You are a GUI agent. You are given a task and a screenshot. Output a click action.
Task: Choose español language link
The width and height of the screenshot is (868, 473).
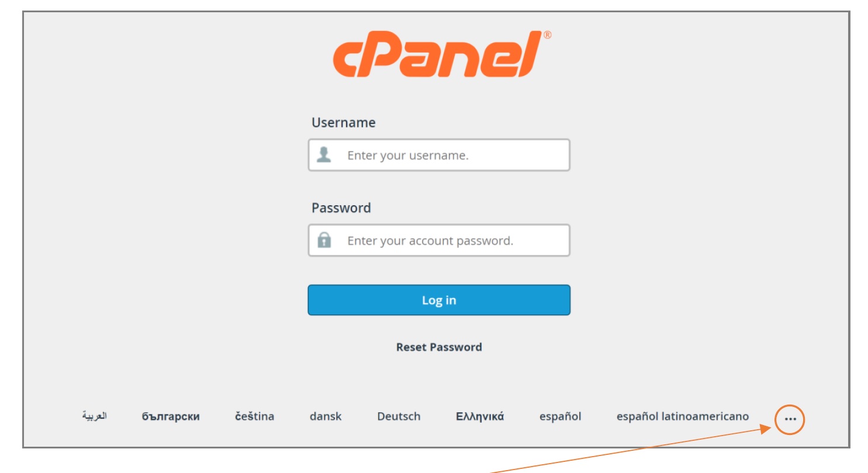point(560,417)
